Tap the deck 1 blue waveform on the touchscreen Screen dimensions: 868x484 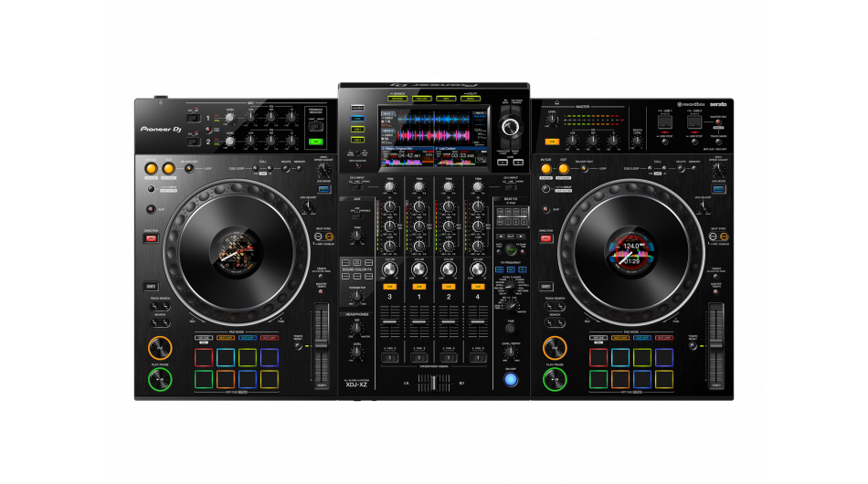[433, 119]
